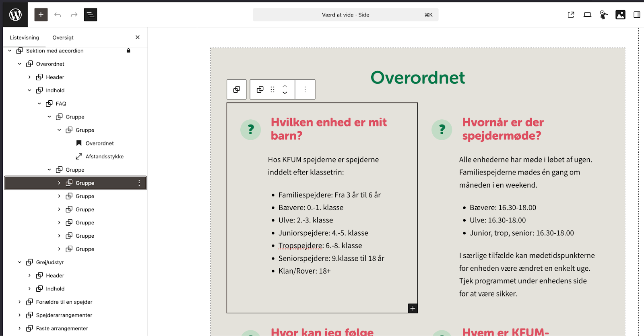Expand the Header under Grej/udstyr

tap(29, 276)
